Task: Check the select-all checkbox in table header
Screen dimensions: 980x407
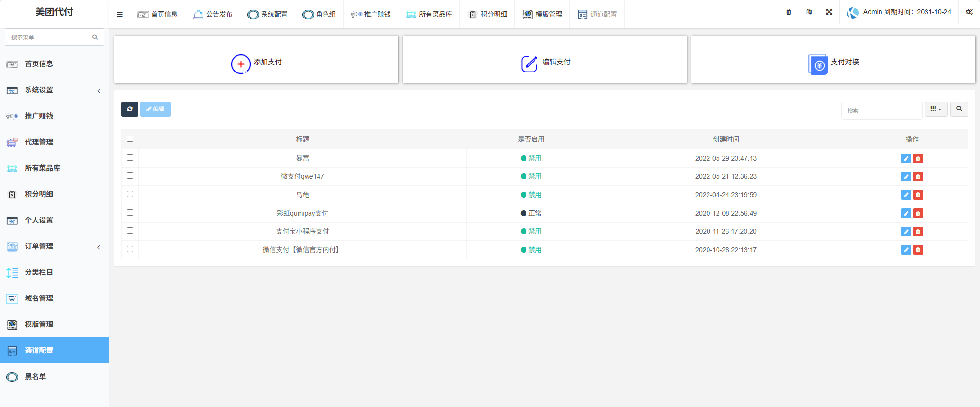Action: 130,139
